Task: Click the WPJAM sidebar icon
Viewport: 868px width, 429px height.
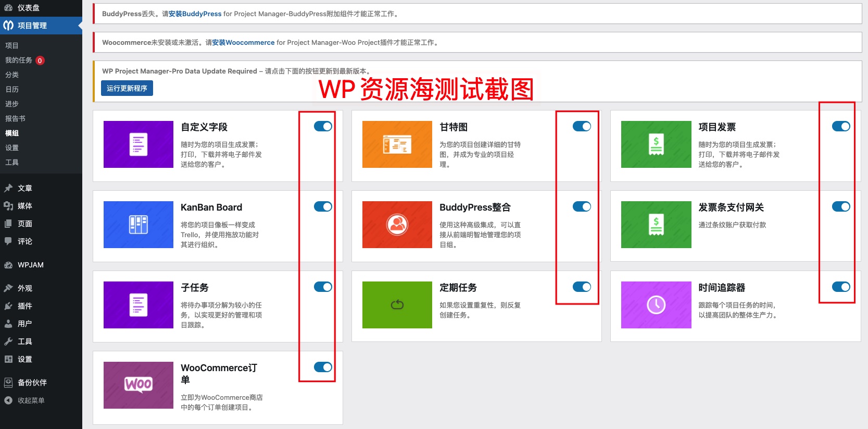Action: point(8,265)
